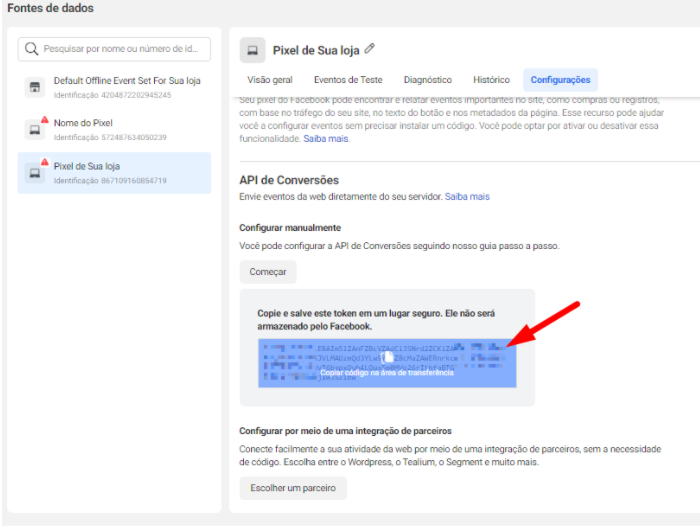This screenshot has width=700, height=531.
Task: Click the Configurar manualmente heading
Action: (x=290, y=228)
